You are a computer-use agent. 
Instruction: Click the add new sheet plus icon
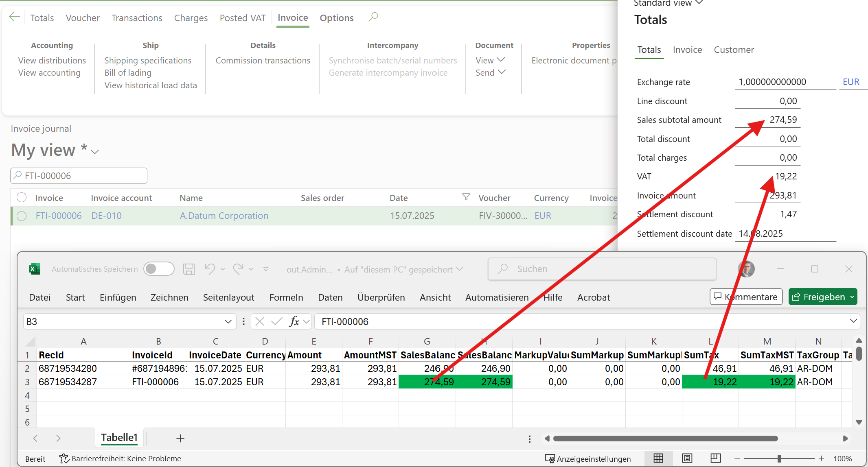pyautogui.click(x=180, y=438)
